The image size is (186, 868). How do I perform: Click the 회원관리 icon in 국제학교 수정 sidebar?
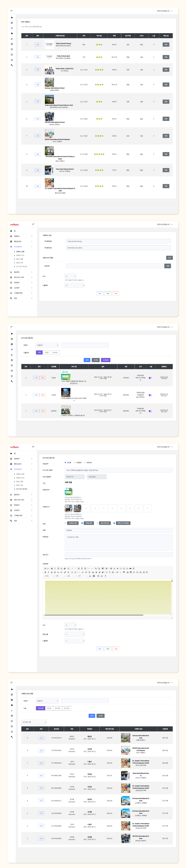(x=11, y=236)
